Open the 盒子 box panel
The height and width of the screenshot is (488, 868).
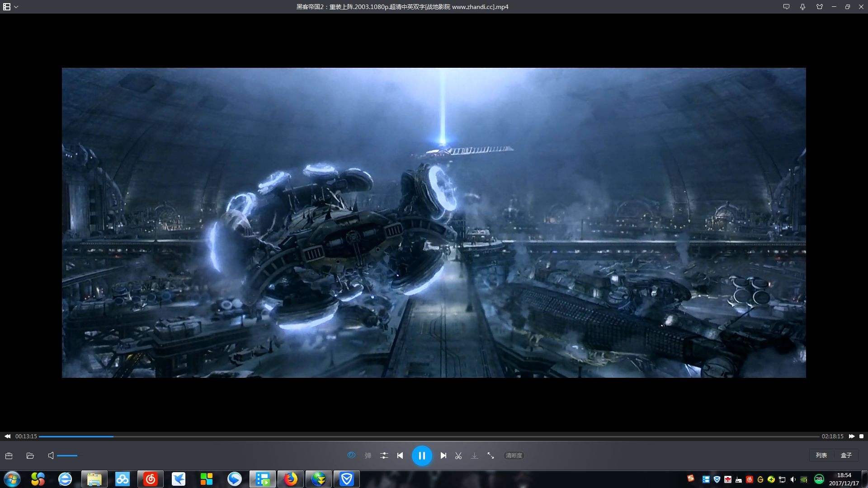click(846, 455)
